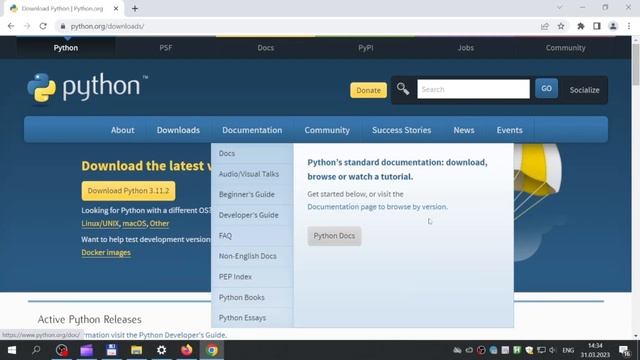Image resolution: width=640 pixels, height=360 pixels.
Task: Open the News menu
Action: pos(464,130)
